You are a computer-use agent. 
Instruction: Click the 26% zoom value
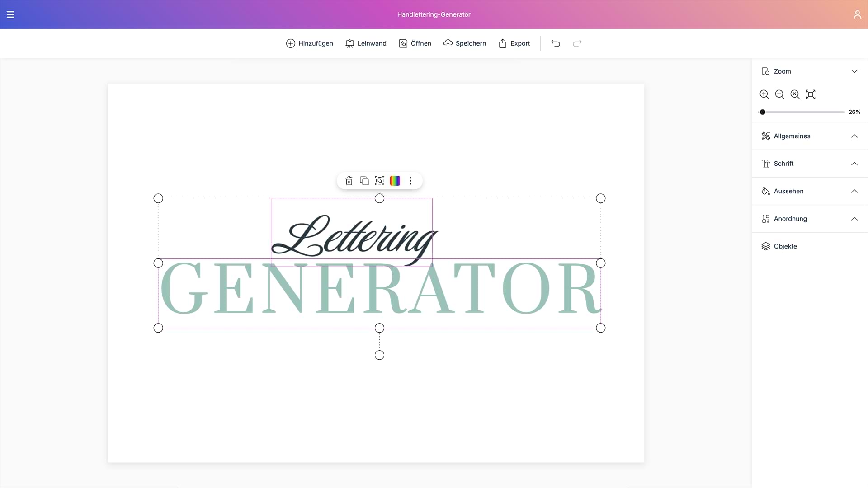point(854,112)
